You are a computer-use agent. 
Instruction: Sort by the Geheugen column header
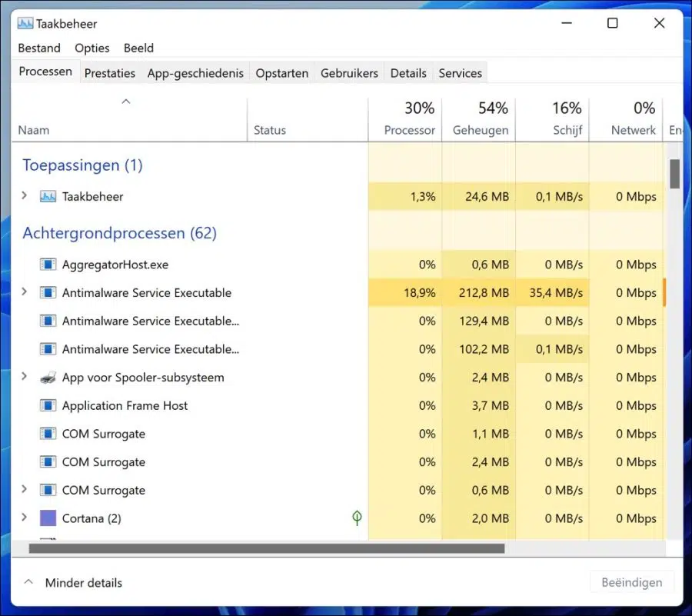(479, 119)
